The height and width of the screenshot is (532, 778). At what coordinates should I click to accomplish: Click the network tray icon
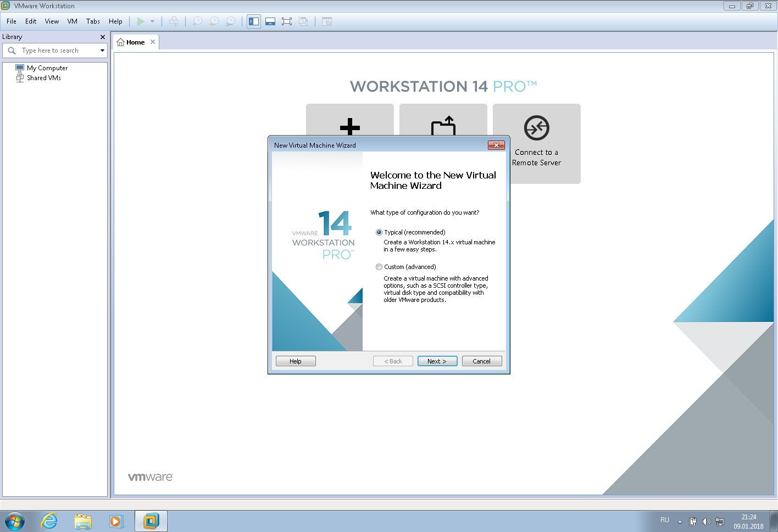(720, 522)
